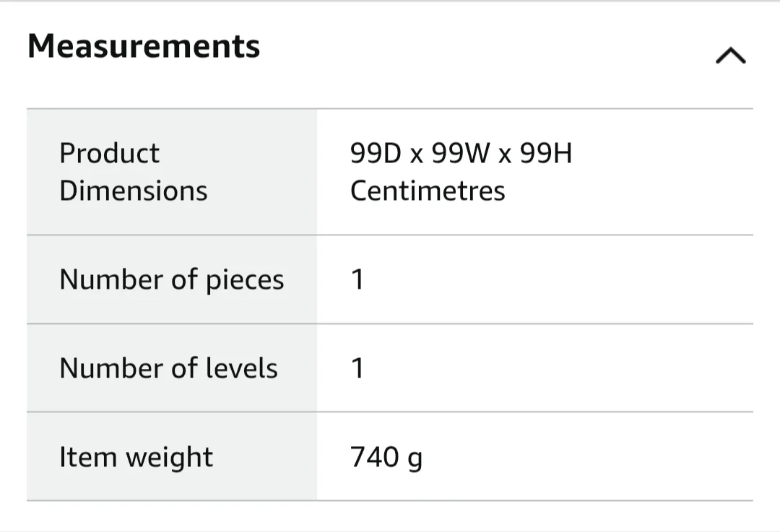
Task: Click the Number of pieces value 1
Action: (357, 279)
